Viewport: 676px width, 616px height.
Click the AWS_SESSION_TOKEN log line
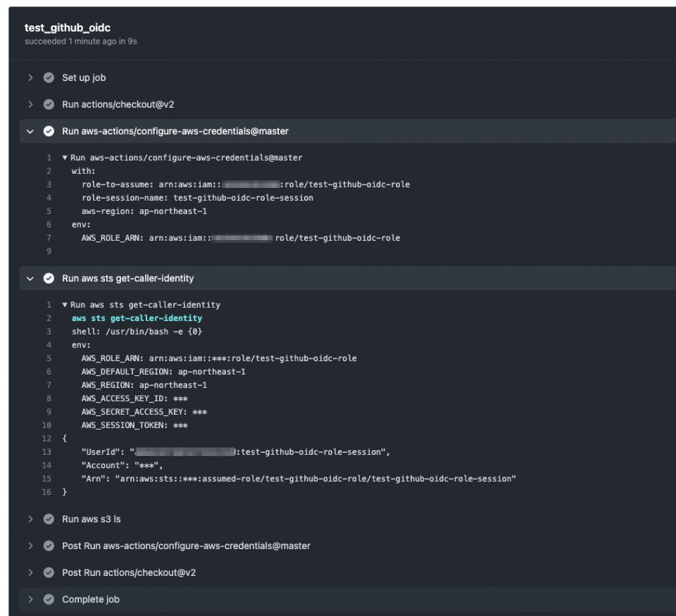(134, 425)
